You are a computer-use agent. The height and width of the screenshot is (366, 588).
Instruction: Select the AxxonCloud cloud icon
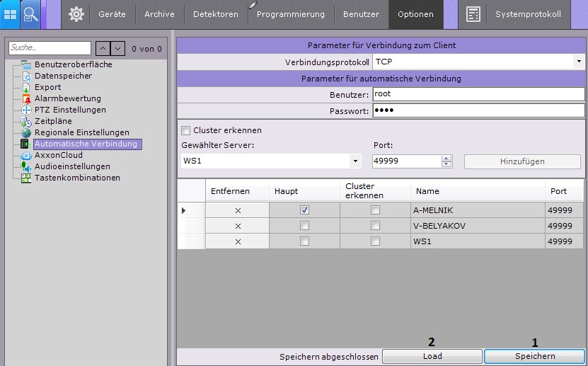[x=26, y=155]
